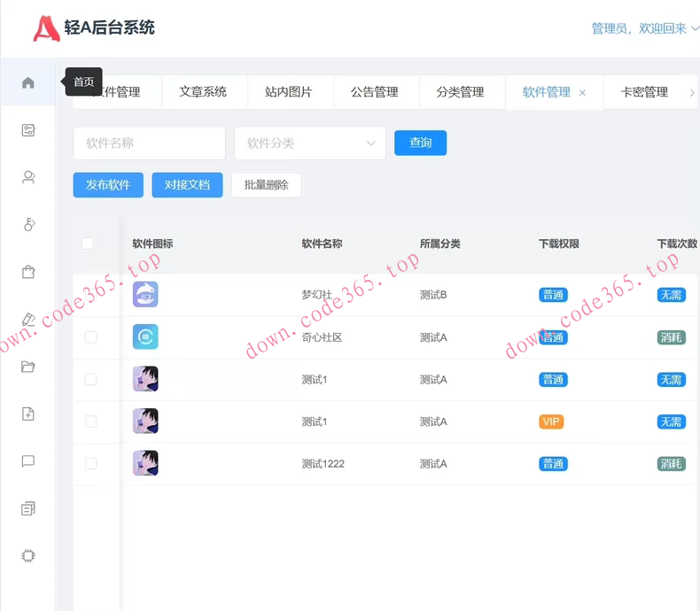Click the 软件图标 column header
Viewport: 700px width, 611px height.
coord(152,244)
